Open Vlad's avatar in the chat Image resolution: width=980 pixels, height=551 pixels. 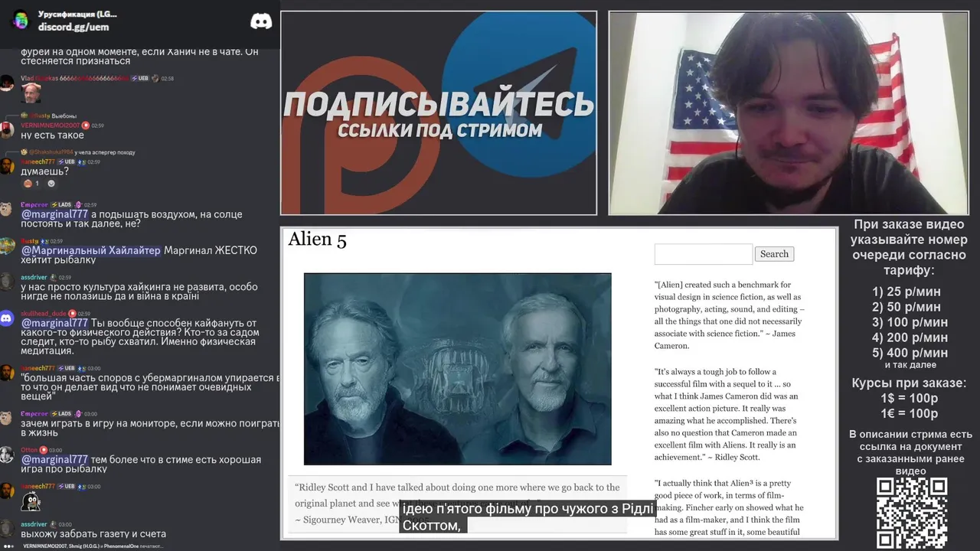click(7, 83)
